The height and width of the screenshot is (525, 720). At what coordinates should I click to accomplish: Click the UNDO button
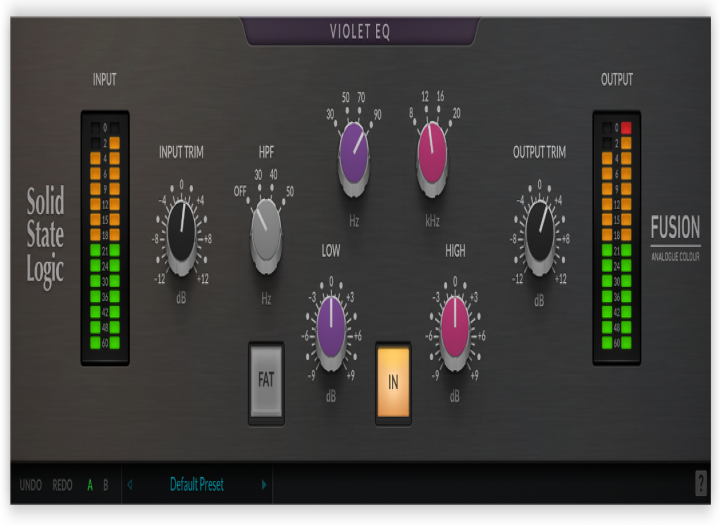click(31, 485)
